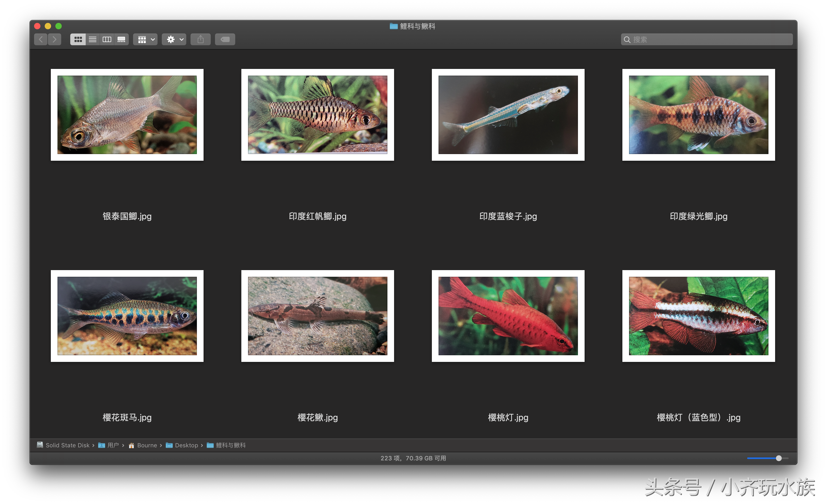Click the icon size slider

point(768,458)
